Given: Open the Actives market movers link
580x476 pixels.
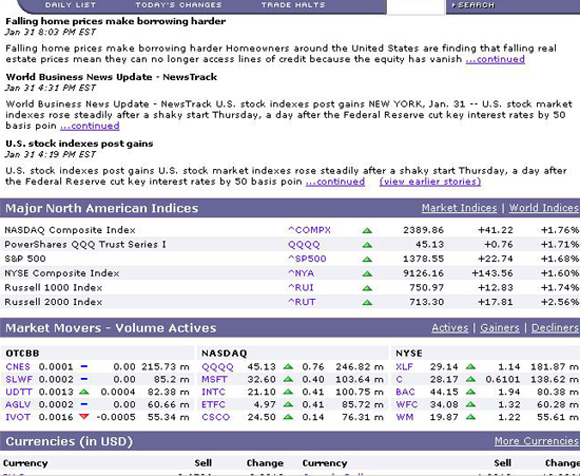Looking at the screenshot, I should (x=450, y=328).
